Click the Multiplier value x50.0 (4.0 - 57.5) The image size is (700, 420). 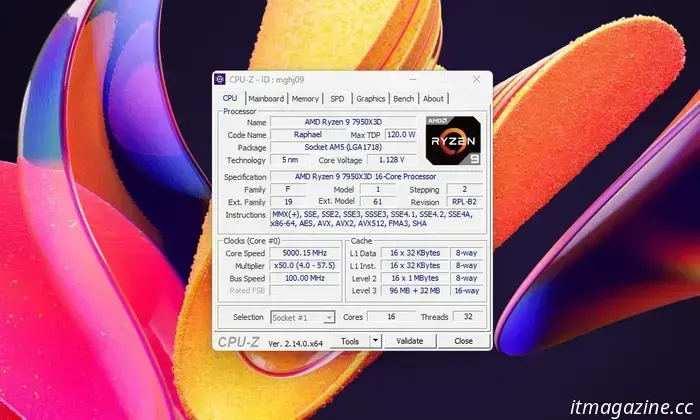coord(305,265)
